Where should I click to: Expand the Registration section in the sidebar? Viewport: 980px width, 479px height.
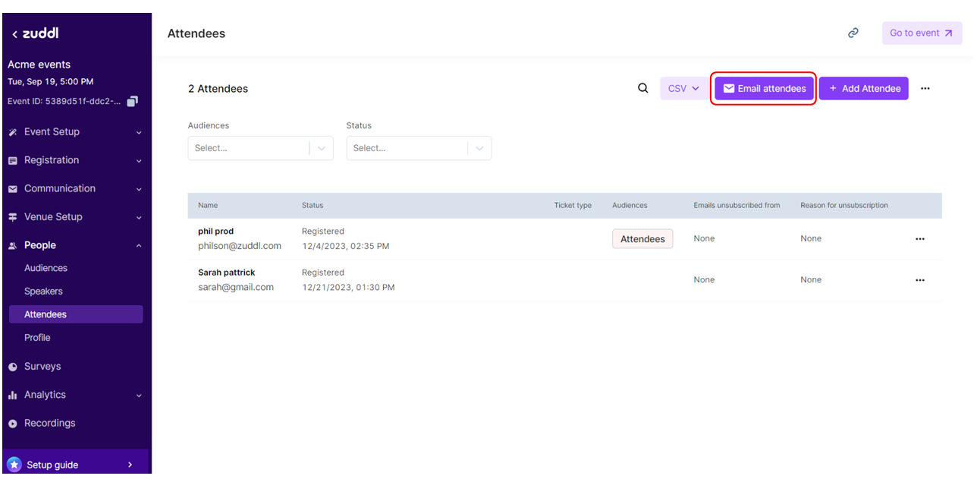tap(53, 160)
